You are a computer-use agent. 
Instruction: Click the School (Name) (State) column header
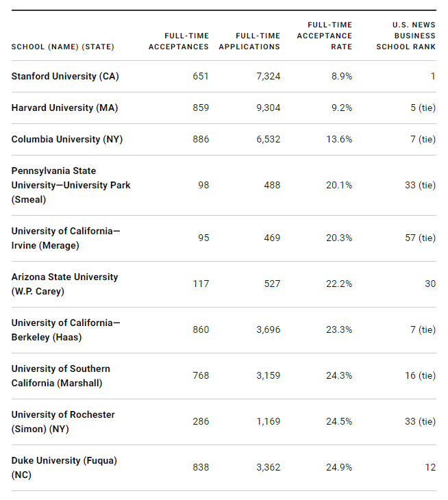tap(62, 47)
